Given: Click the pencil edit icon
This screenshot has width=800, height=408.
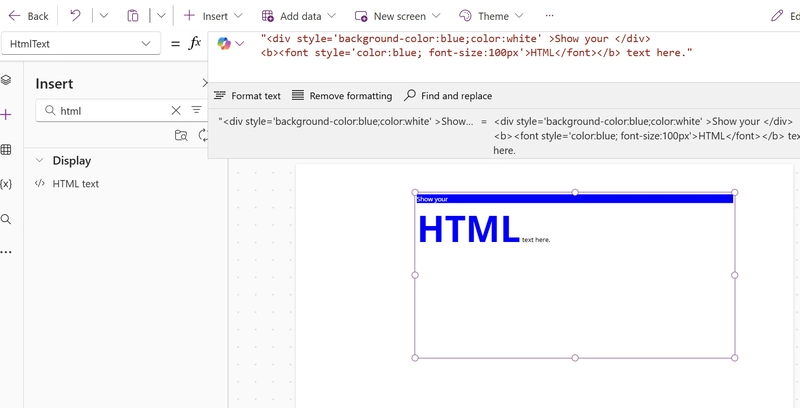Looking at the screenshot, I should coord(777,16).
